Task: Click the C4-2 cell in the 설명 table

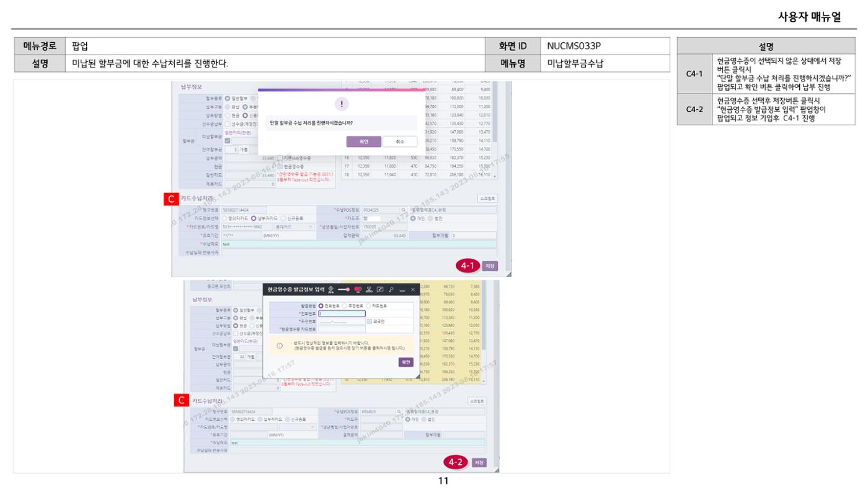Action: [x=694, y=109]
